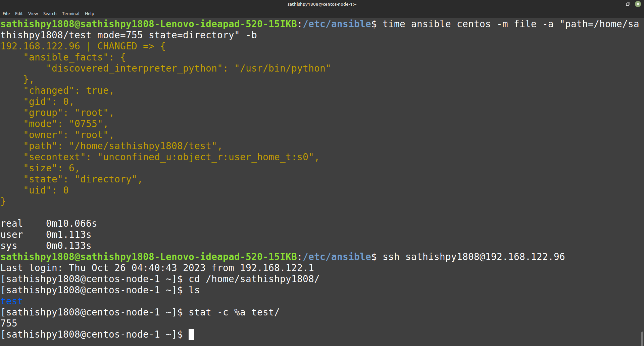644x346 pixels.
Task: Click the Last login message line
Action: pyautogui.click(x=157, y=268)
